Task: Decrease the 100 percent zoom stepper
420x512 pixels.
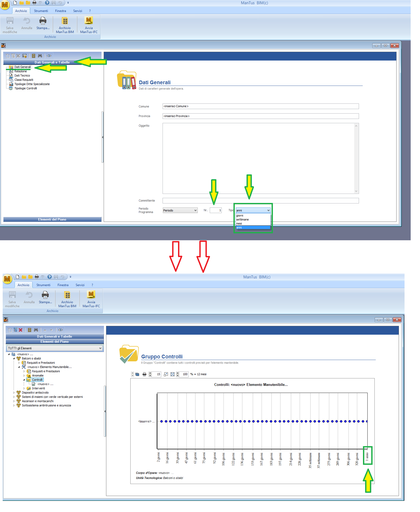Action: coord(177,376)
